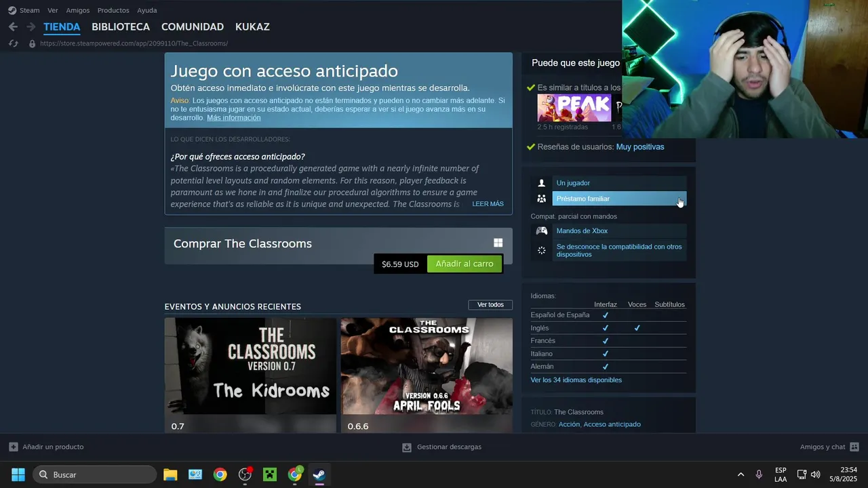Click the family sharing people icon

tap(541, 199)
